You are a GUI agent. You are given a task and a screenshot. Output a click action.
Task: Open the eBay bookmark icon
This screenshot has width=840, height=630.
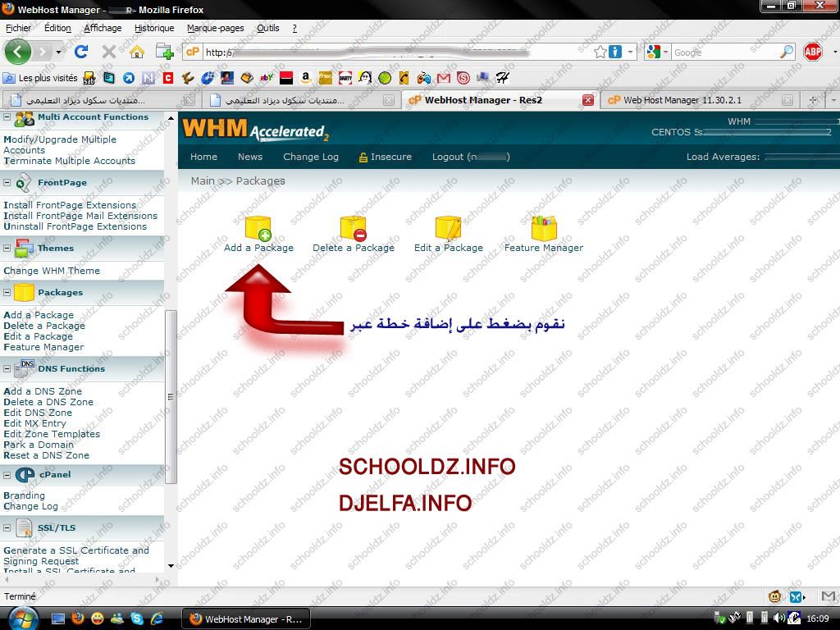click(x=267, y=78)
